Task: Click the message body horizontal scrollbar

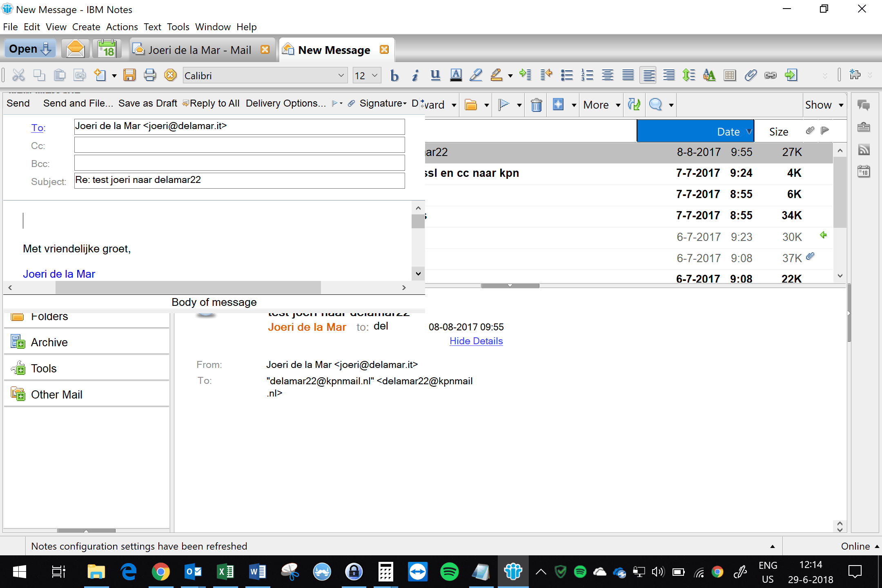Action: click(188, 287)
